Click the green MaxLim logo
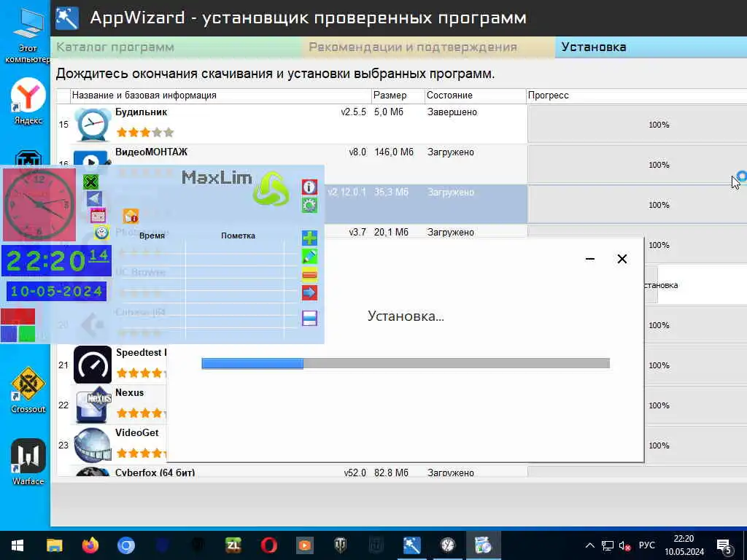Screen dimensions: 747x560 271,189
